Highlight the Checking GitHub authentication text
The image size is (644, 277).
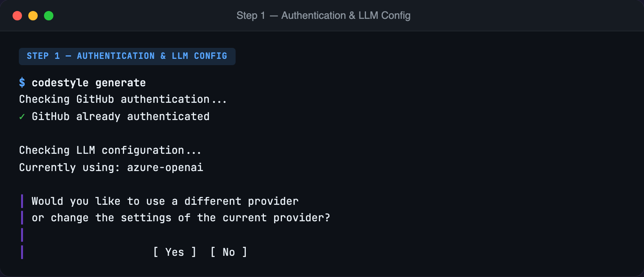122,99
